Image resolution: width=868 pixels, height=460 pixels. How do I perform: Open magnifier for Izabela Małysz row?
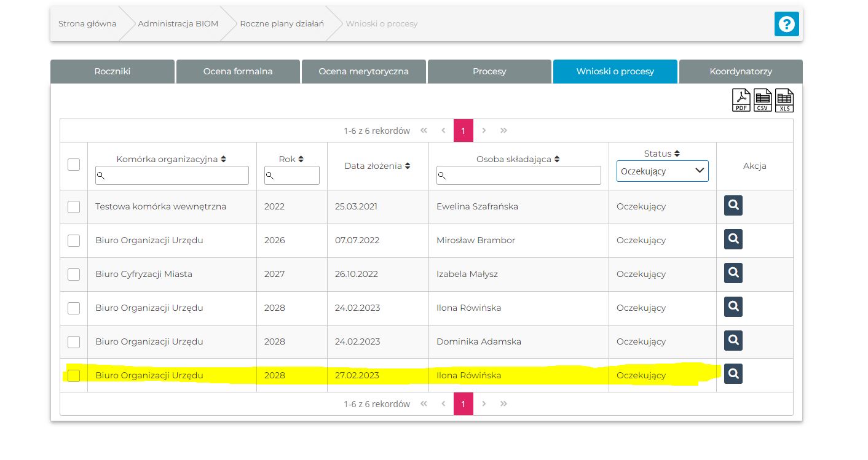point(733,273)
